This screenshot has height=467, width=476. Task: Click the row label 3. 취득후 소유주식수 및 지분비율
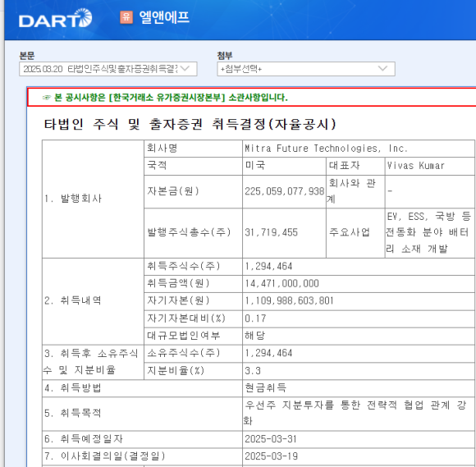90,362
